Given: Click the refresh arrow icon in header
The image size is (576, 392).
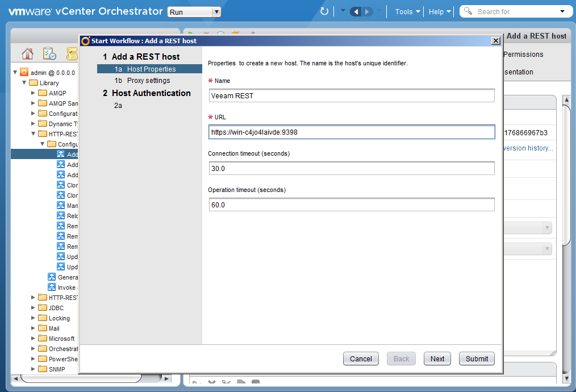Looking at the screenshot, I should click(x=324, y=11).
